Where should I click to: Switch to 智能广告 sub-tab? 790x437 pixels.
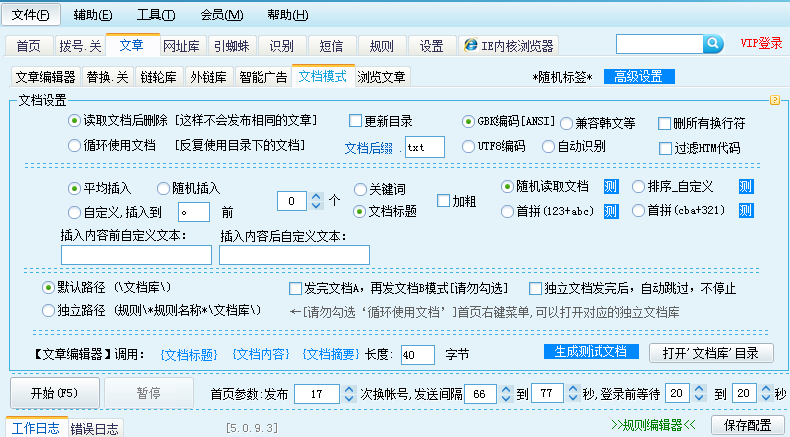coord(263,77)
